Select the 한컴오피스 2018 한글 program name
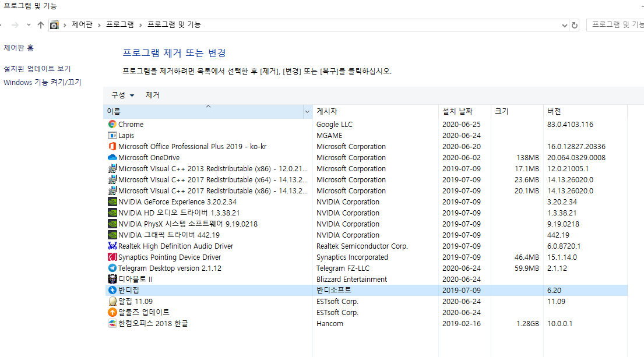Viewport: 644px width, 357px height. [x=153, y=323]
